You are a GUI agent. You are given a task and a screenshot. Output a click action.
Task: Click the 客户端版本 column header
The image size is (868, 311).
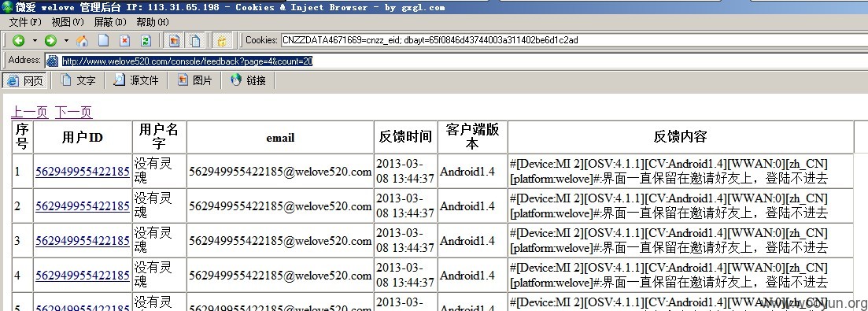click(x=472, y=137)
